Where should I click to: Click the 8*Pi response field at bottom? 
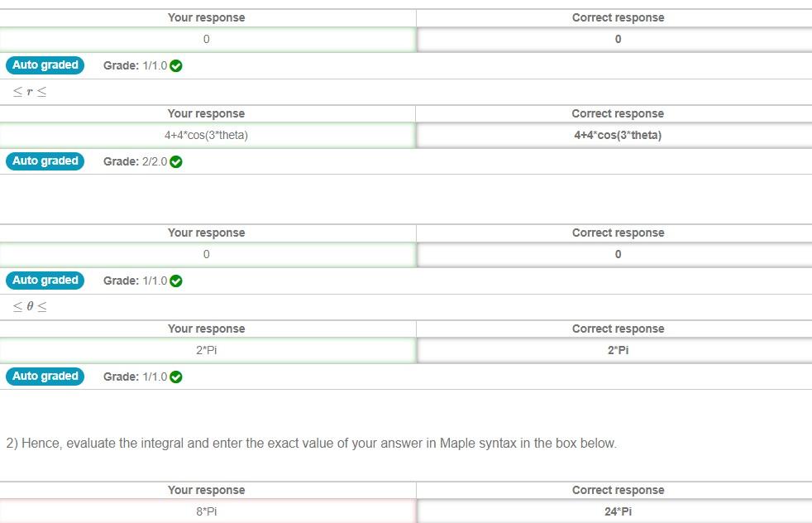coord(206,511)
